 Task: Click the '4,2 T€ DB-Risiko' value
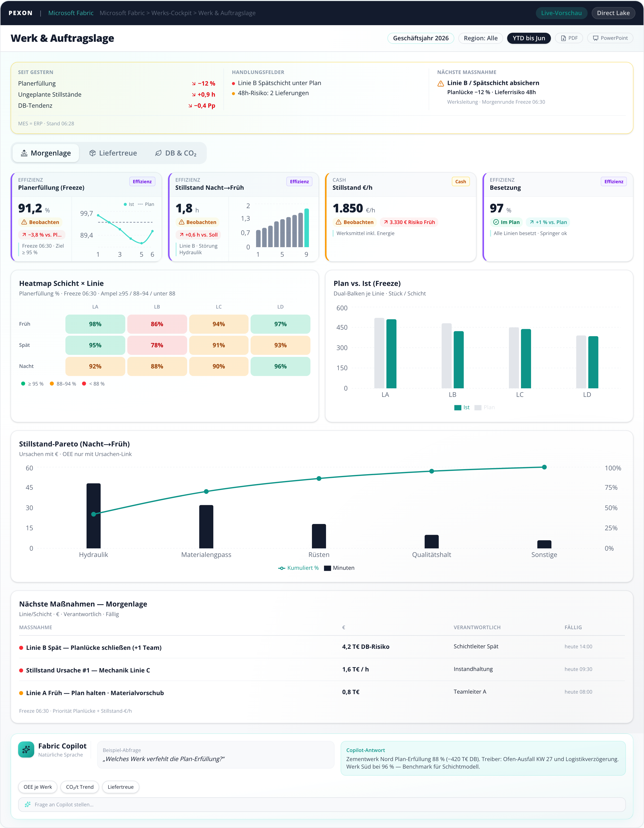366,647
